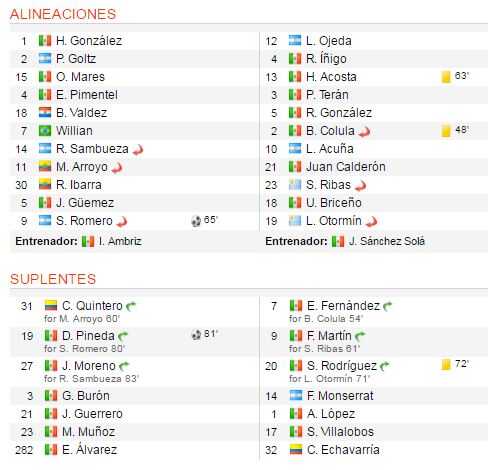This screenshot has width=488, height=470.
Task: Click the goal ball icon beside S. Romero
Action: tap(196, 221)
